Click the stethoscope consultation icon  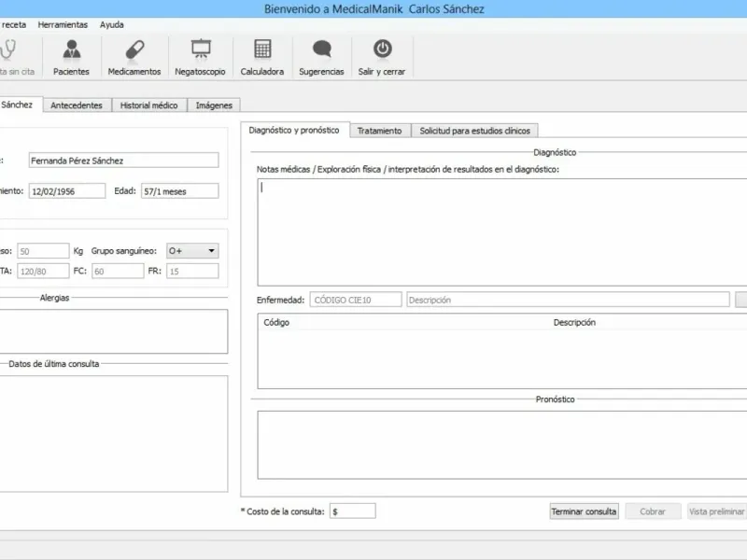click(7, 49)
